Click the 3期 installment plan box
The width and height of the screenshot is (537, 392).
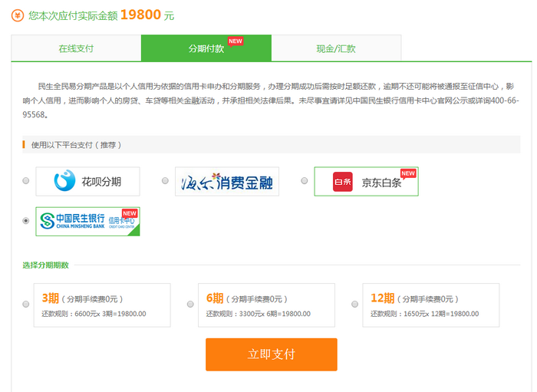pos(102,305)
